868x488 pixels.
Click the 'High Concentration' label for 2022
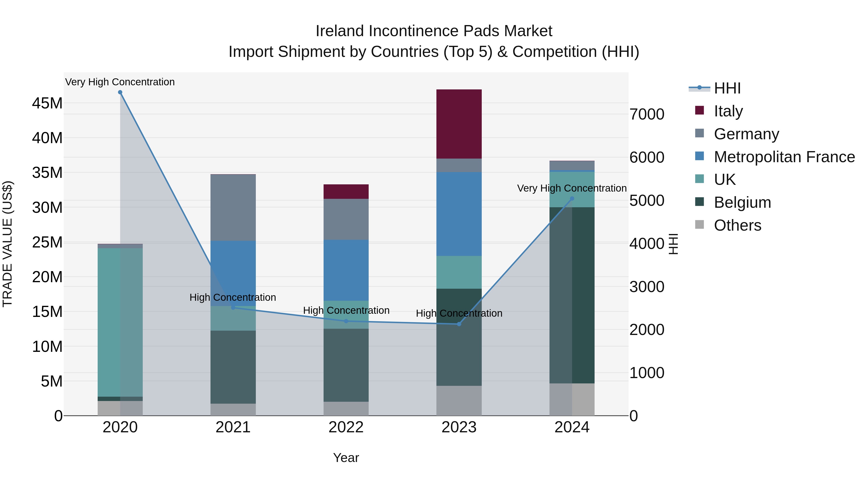click(x=346, y=311)
